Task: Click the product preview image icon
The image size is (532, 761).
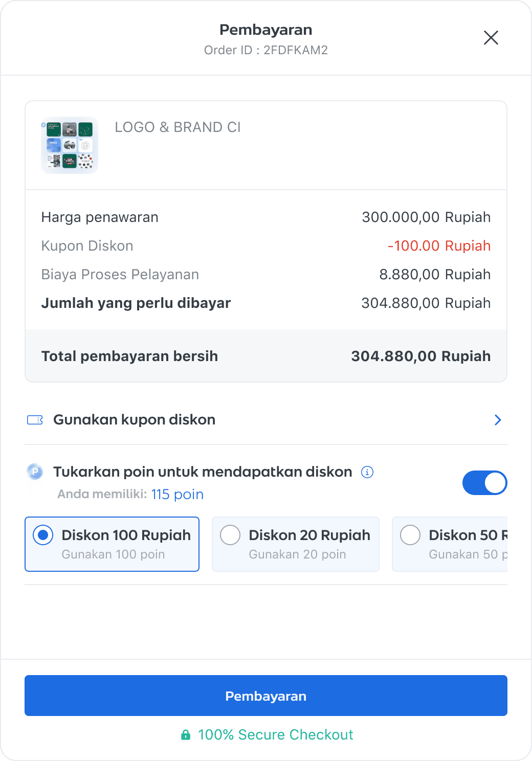Action: 70,145
